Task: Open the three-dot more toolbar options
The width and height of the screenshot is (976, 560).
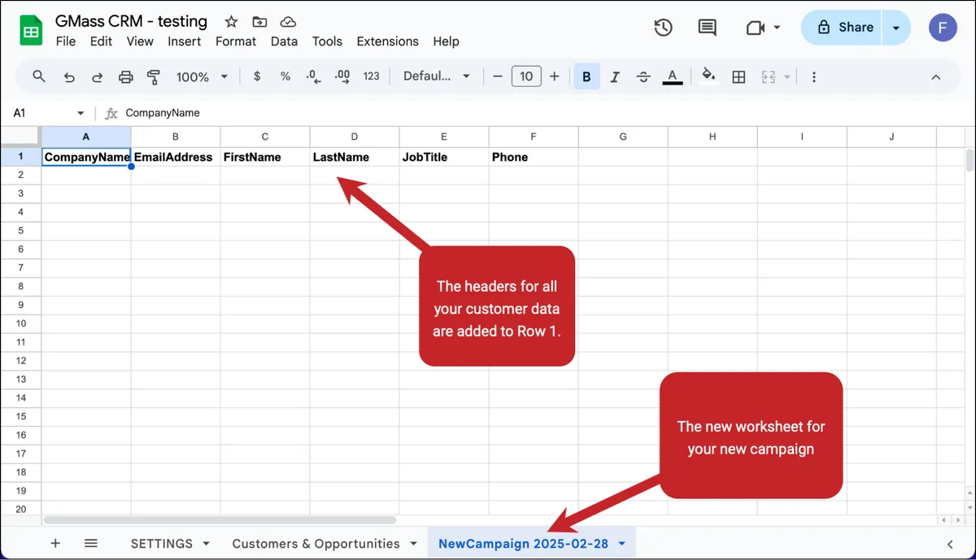Action: pyautogui.click(x=813, y=77)
